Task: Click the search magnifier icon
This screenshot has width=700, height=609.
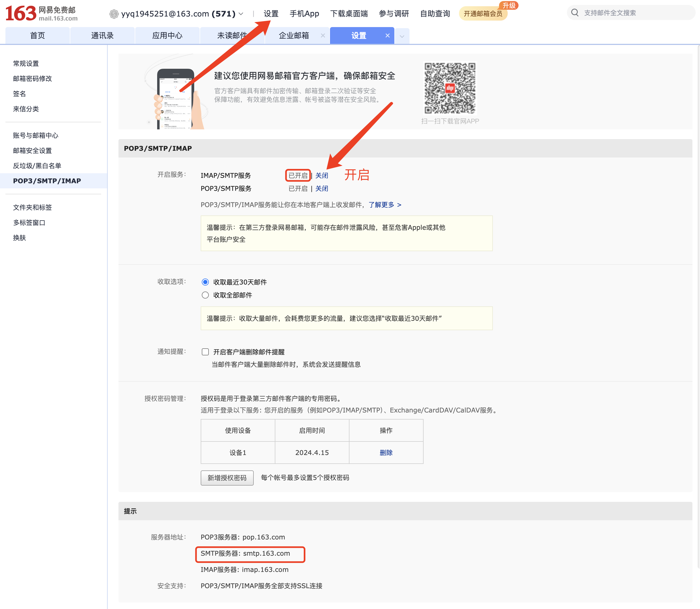Action: point(575,13)
